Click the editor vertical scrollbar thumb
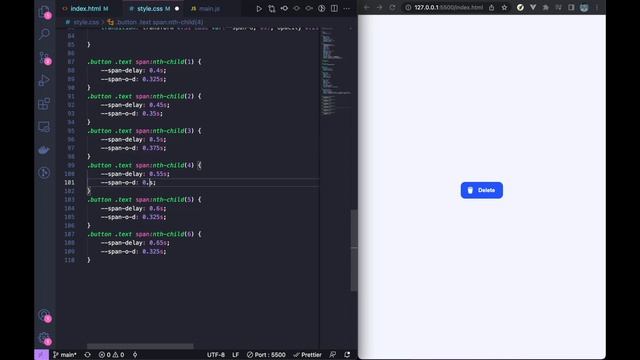Screen dimensions: 640x360 pyautogui.click(x=354, y=250)
